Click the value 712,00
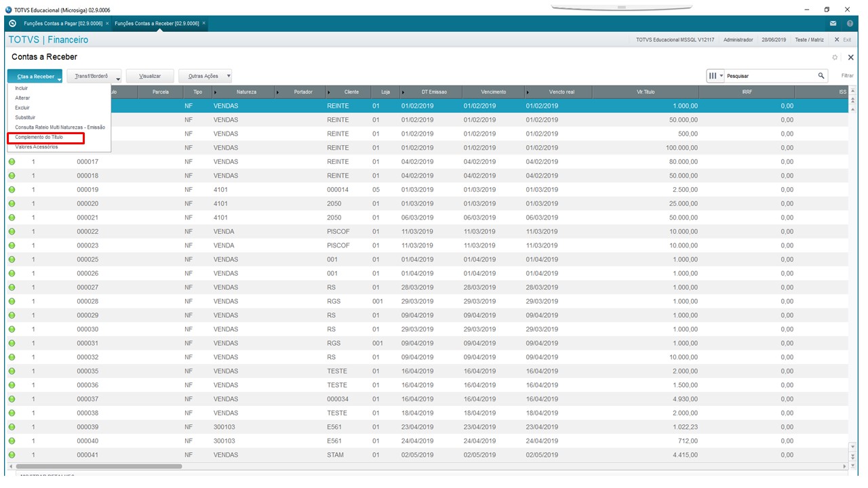The width and height of the screenshot is (868, 488). point(688,441)
